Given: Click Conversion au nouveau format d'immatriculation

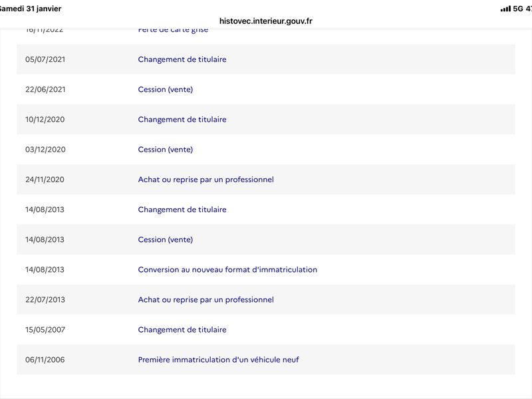Looking at the screenshot, I should tap(227, 270).
